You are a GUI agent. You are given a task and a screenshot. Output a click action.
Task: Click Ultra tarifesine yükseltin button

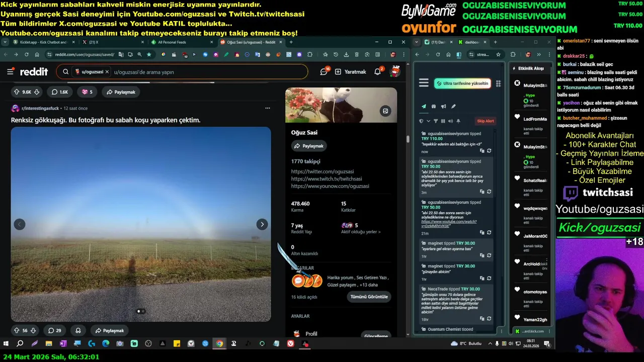click(462, 83)
